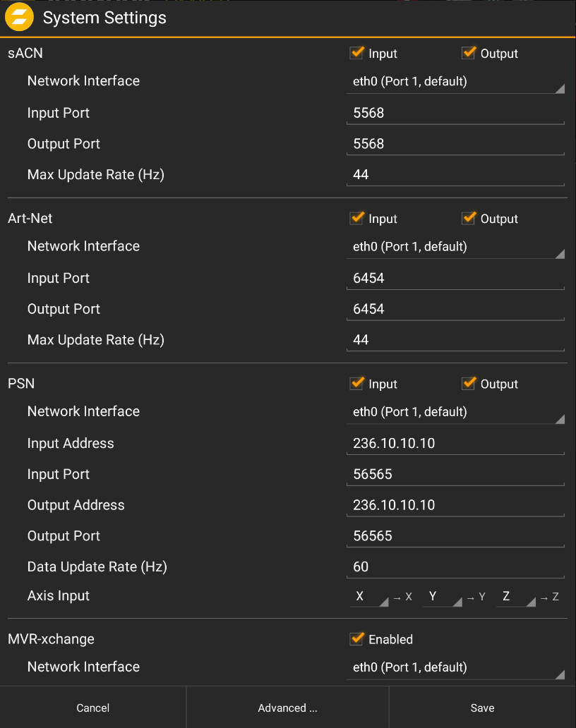Open the Y axis input selector
The image size is (576, 728).
click(441, 597)
